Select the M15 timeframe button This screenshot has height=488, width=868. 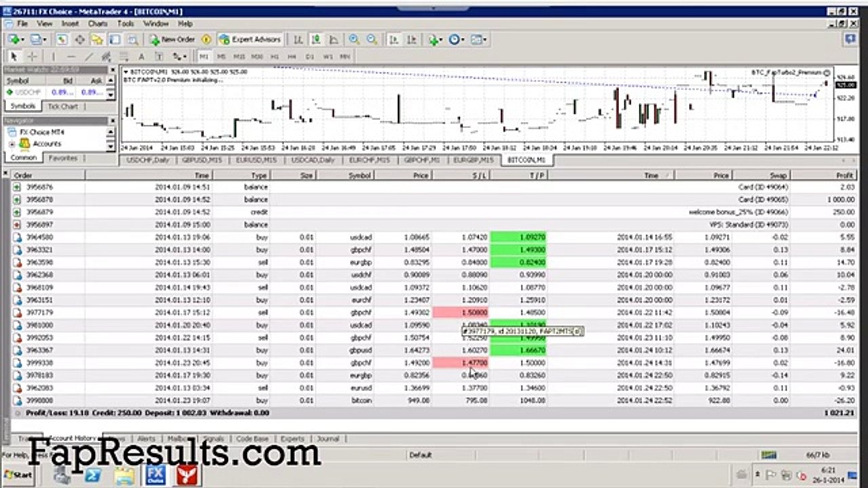coord(239,57)
